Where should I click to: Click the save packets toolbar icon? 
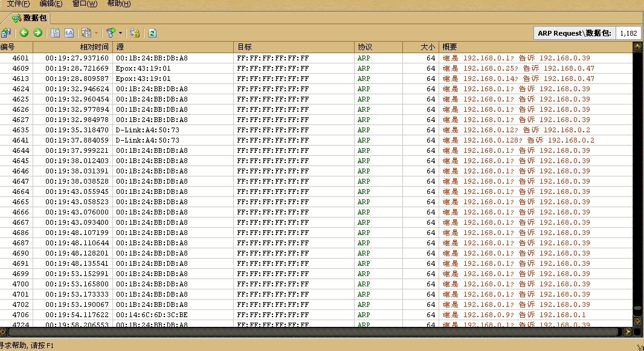pos(6,33)
